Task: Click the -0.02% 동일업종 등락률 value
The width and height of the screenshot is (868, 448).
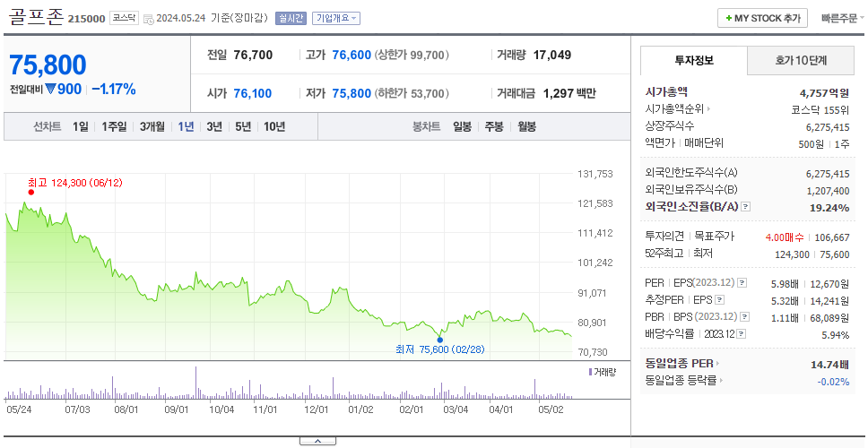Action: click(833, 381)
